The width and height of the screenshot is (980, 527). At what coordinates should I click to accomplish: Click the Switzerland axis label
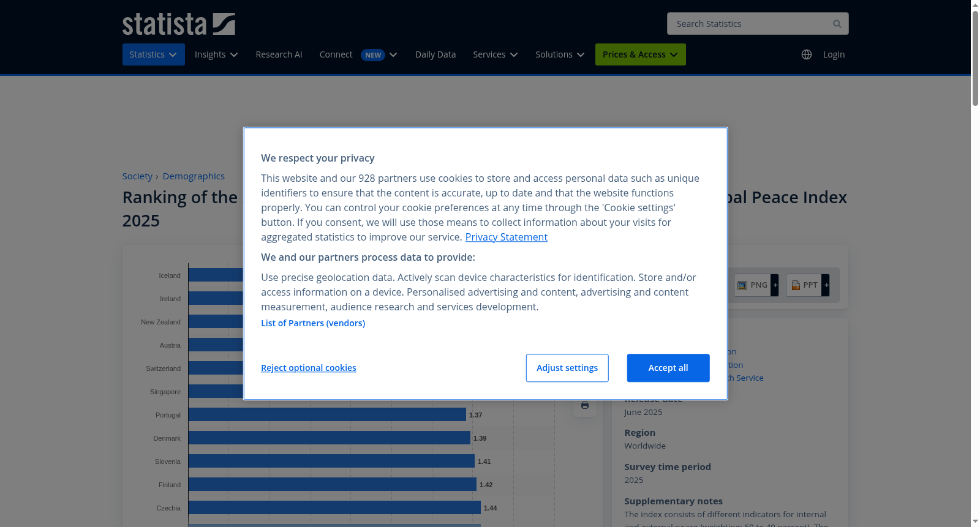click(x=163, y=368)
